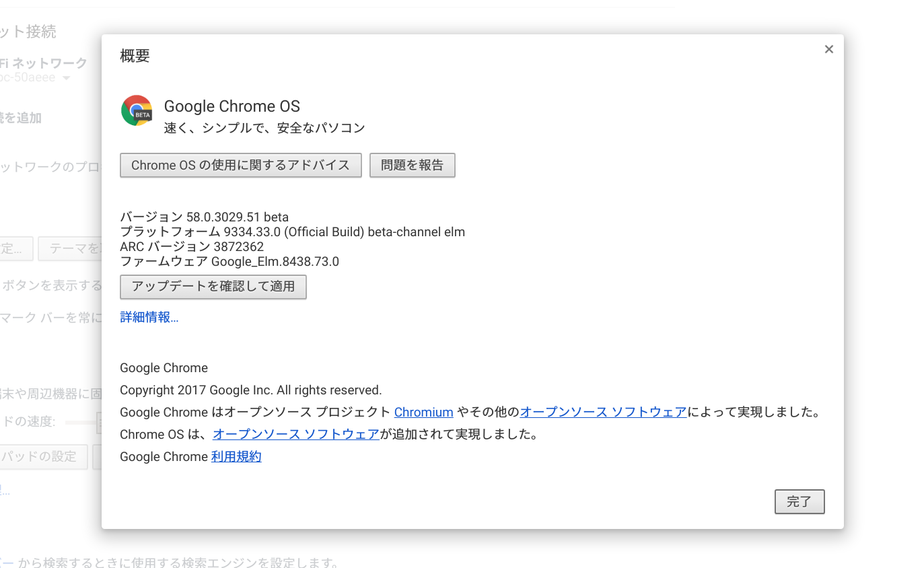The width and height of the screenshot is (924, 568).
Task: Select the プラットフォーム 9334.33.0 line
Action: pos(292,232)
